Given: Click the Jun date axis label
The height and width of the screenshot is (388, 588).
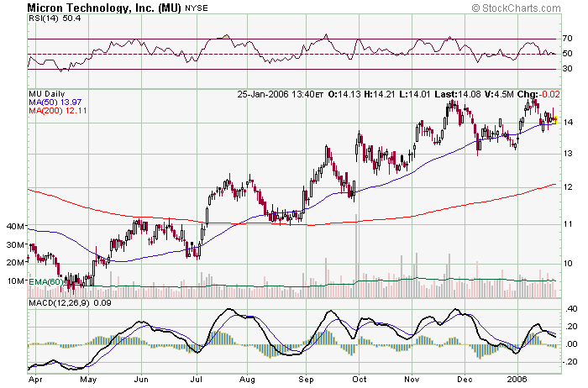Looking at the screenshot, I should click(x=141, y=380).
